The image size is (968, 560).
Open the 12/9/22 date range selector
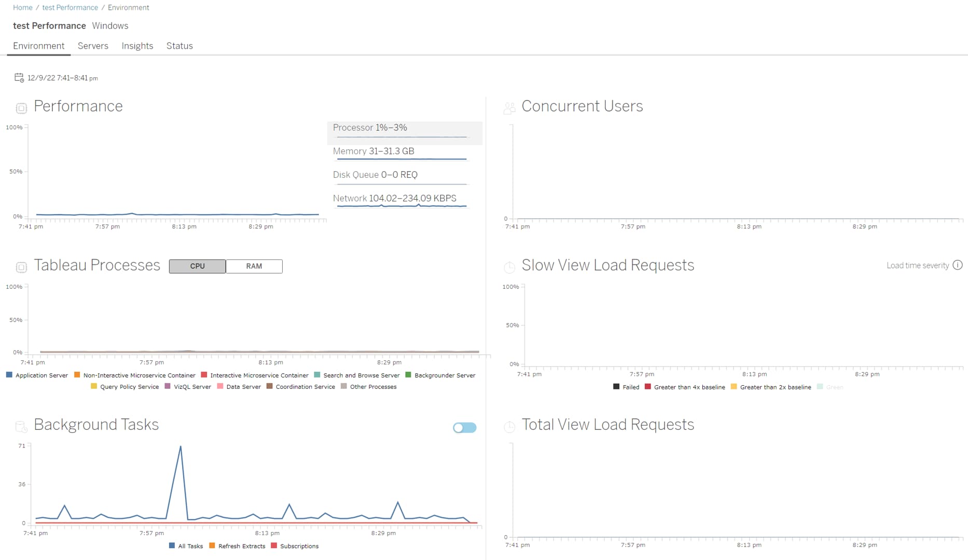(62, 78)
